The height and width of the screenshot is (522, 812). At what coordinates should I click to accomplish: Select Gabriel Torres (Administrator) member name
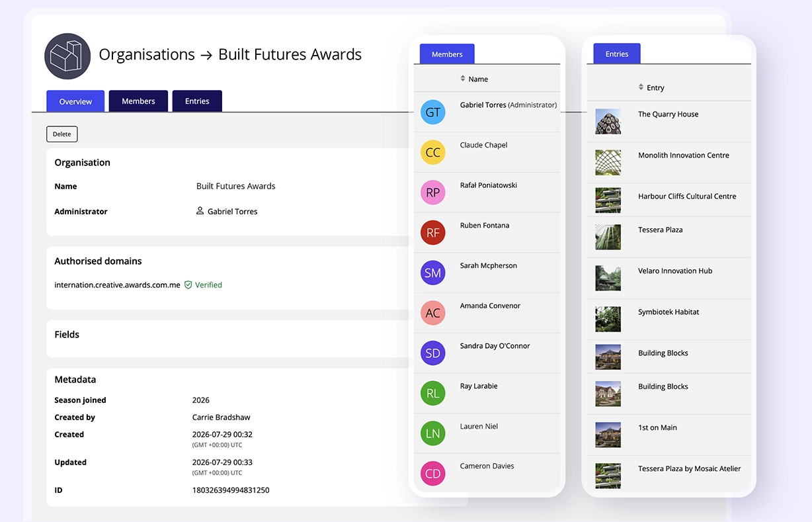tap(508, 105)
